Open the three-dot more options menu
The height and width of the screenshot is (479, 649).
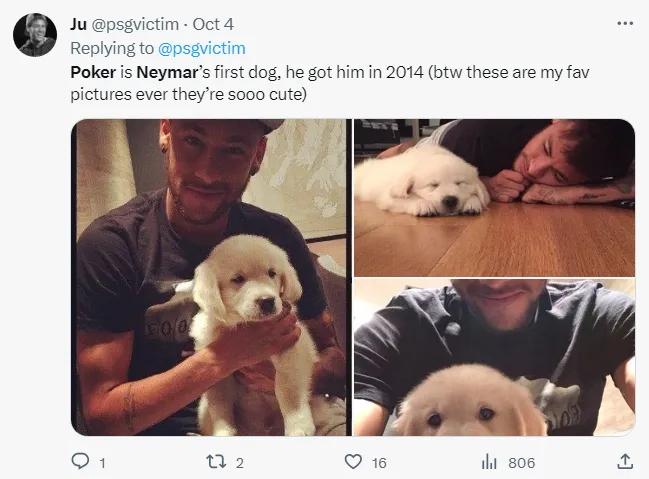[x=625, y=23]
